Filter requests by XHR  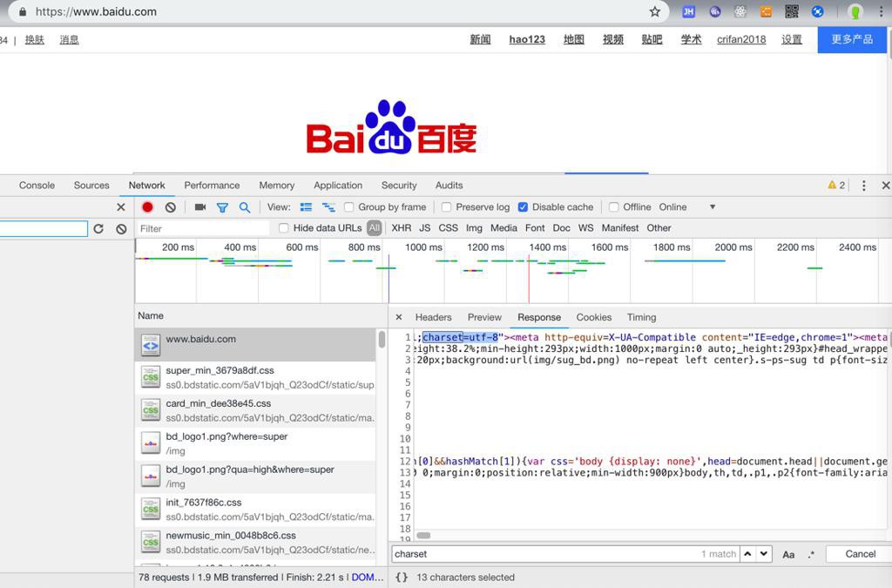pyautogui.click(x=401, y=228)
